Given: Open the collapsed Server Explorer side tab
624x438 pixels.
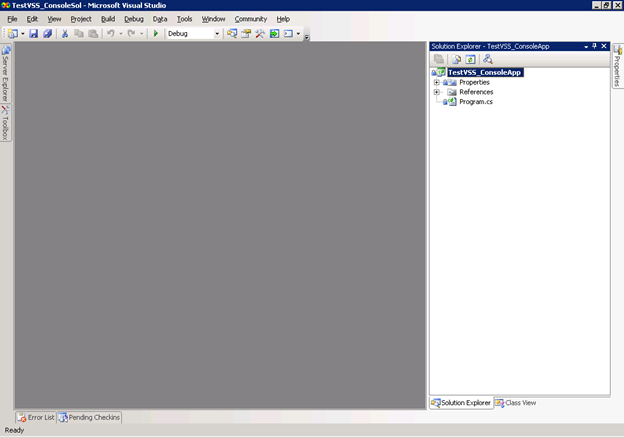Looking at the screenshot, I should click(x=6, y=73).
